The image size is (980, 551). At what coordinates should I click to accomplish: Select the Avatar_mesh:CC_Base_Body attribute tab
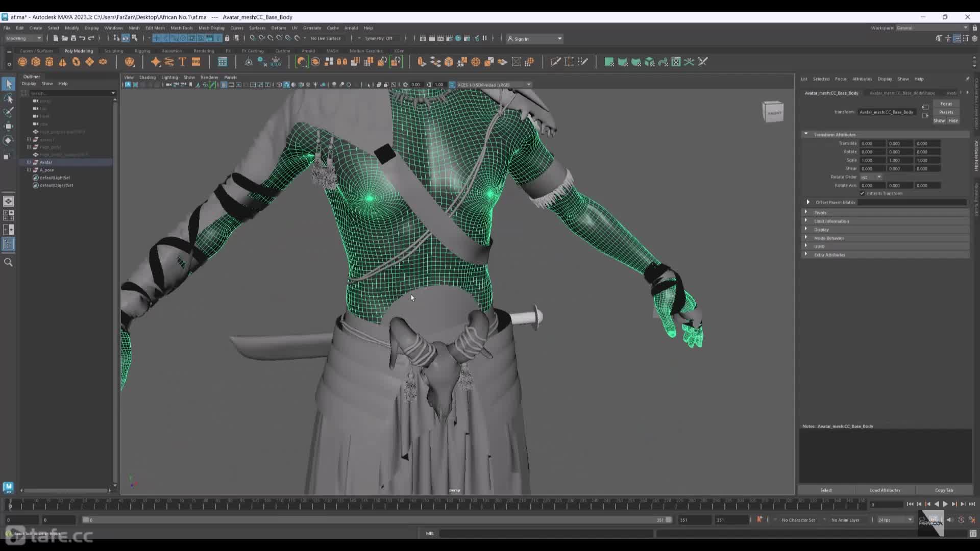pyautogui.click(x=831, y=93)
